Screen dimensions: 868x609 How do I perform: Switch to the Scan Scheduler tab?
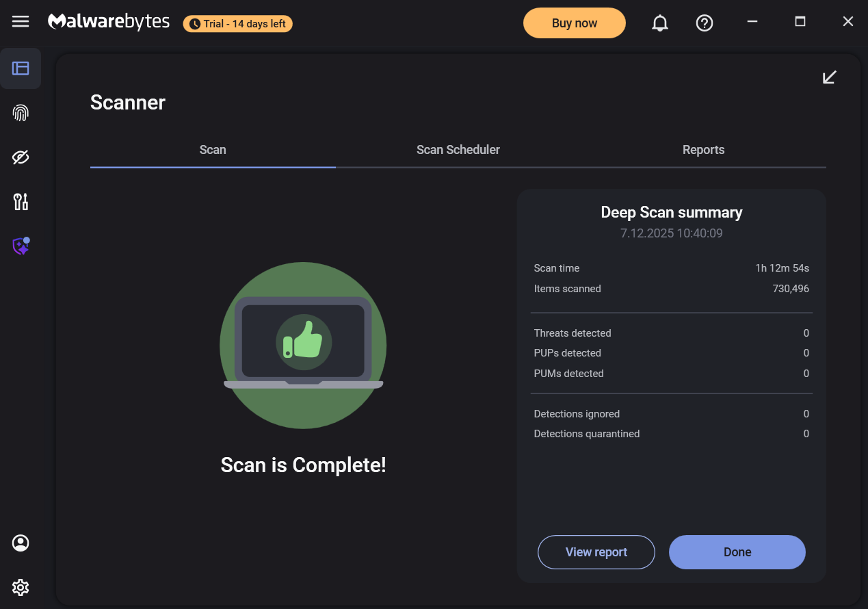click(458, 150)
